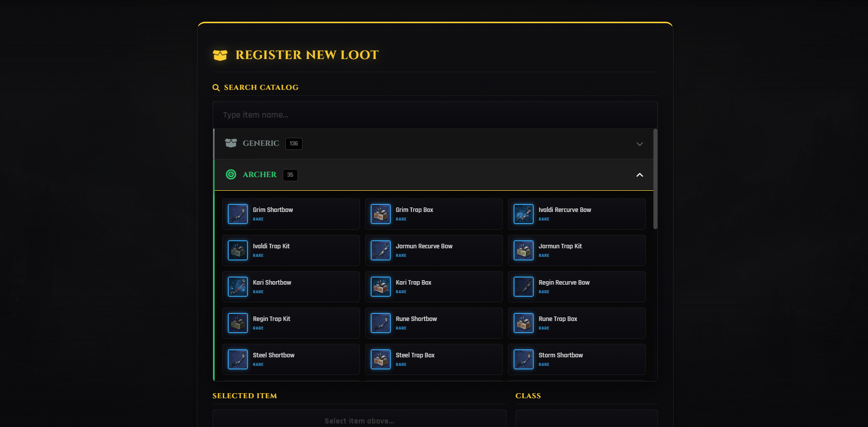Viewport: 868px width, 427px height.
Task: Choose the Ivaldi Recurve Bow icon
Action: [x=523, y=214]
